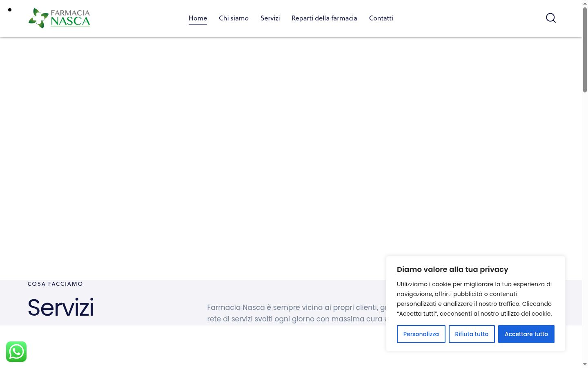Click the Accettare tutto button
Viewport: 588px width, 368px height.
click(526, 334)
